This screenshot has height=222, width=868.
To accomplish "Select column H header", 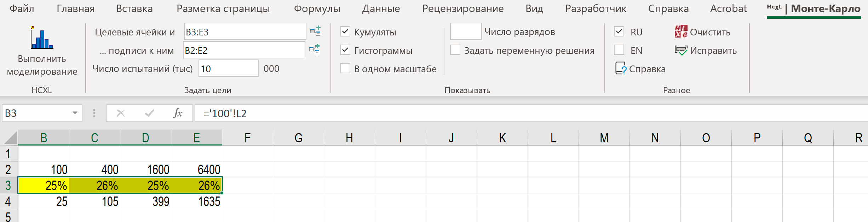I will [349, 138].
